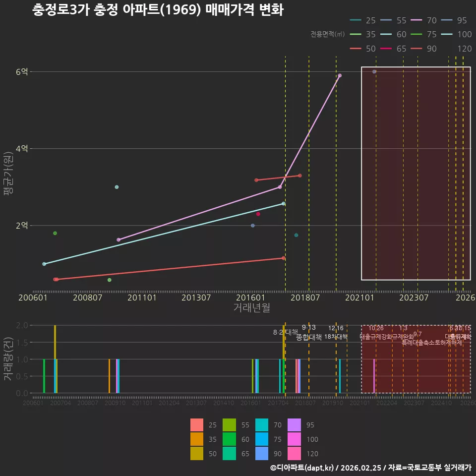
Task: Toggle the 90 entry in the top line legend
Action: (x=424, y=49)
